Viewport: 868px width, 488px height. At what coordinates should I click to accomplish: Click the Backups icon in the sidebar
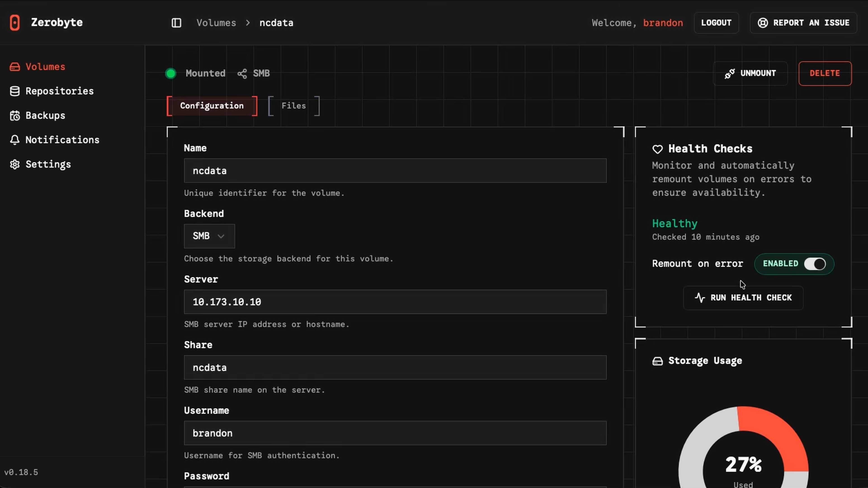point(15,115)
